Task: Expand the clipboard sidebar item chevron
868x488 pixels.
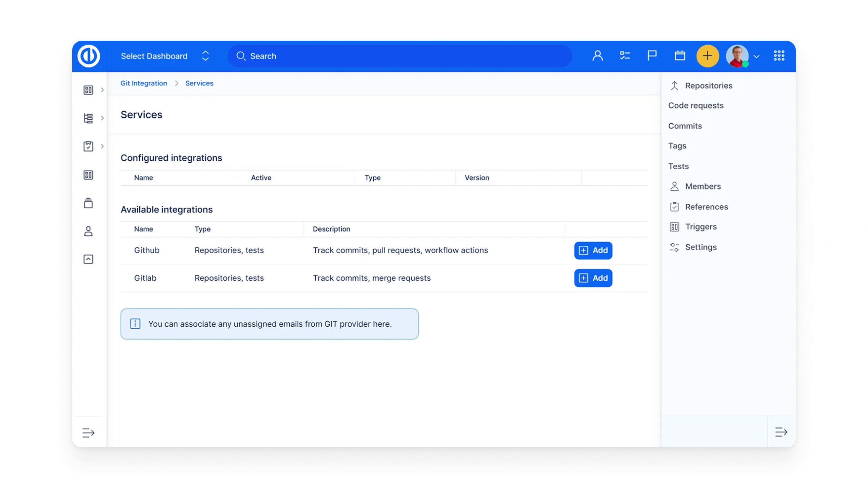Action: [102, 146]
